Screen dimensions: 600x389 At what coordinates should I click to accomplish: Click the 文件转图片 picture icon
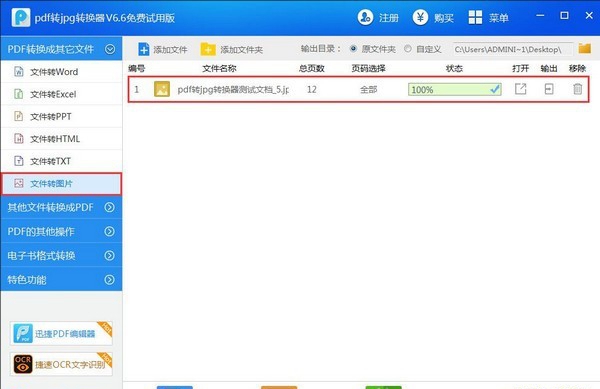coord(19,183)
